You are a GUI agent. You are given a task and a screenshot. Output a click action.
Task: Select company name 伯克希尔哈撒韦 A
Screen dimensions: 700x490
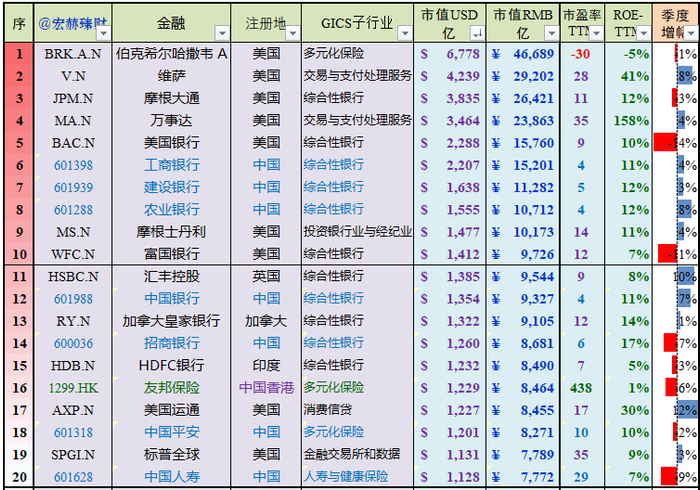click(171, 54)
